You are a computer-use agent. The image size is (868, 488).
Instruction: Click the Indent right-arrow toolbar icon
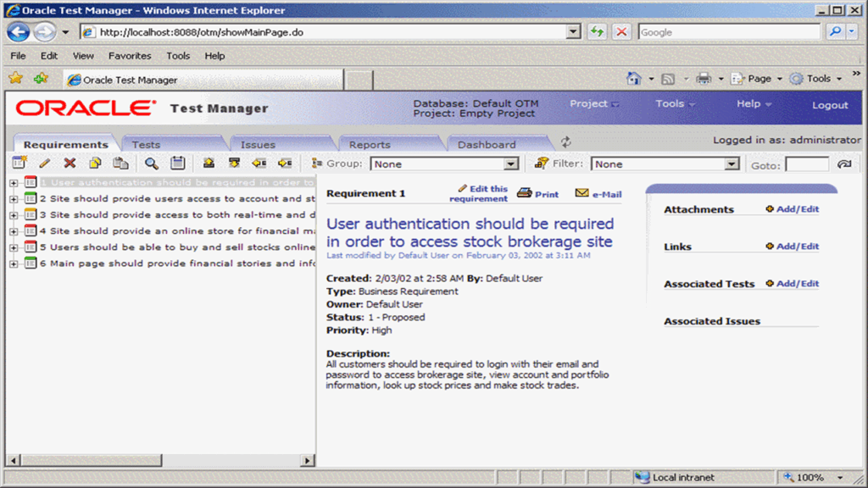(x=285, y=164)
